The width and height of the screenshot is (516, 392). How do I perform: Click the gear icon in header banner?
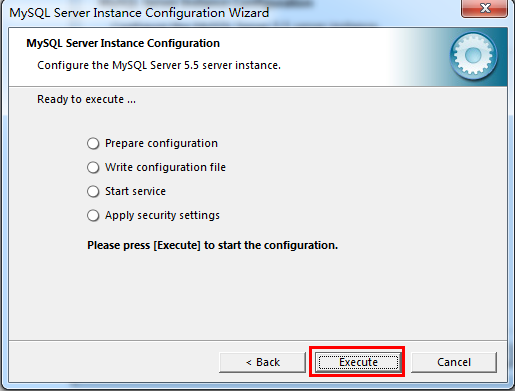[473, 56]
